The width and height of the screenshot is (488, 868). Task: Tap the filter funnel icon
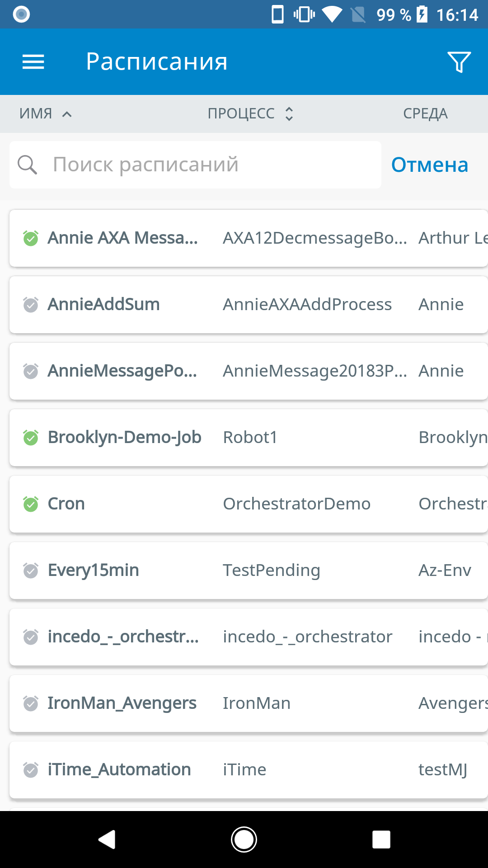459,62
